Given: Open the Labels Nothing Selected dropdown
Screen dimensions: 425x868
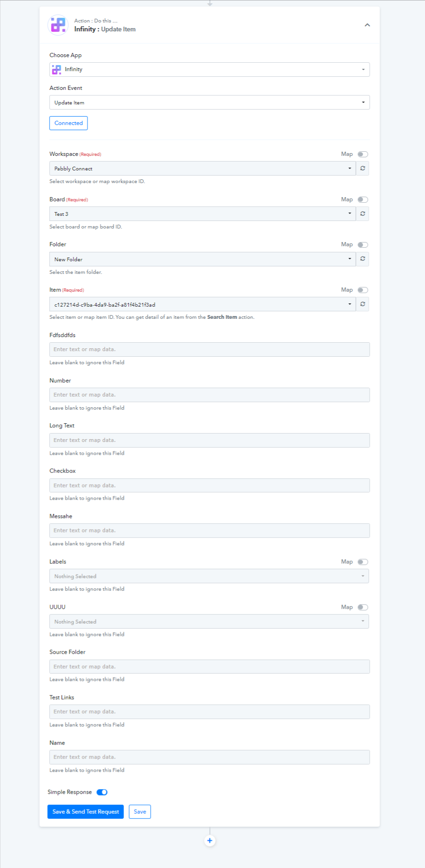Looking at the screenshot, I should coord(209,576).
